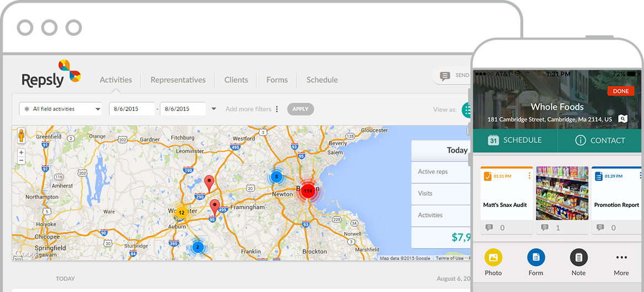
Task: Click the Repsly logo
Action: click(51, 74)
